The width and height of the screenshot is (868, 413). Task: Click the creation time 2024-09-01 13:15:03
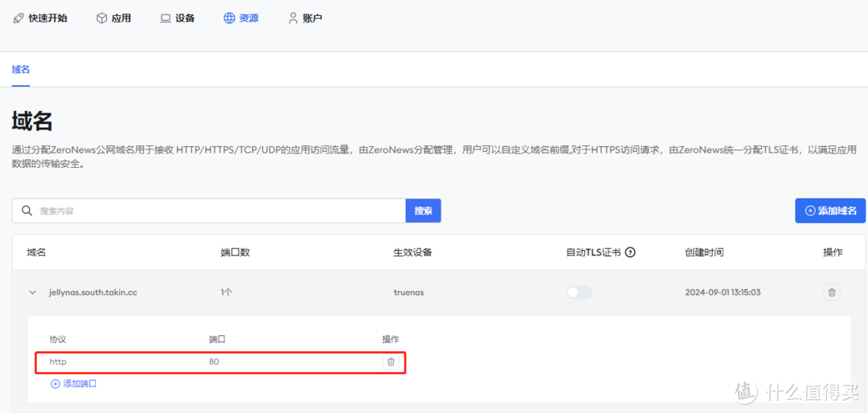pyautogui.click(x=723, y=292)
